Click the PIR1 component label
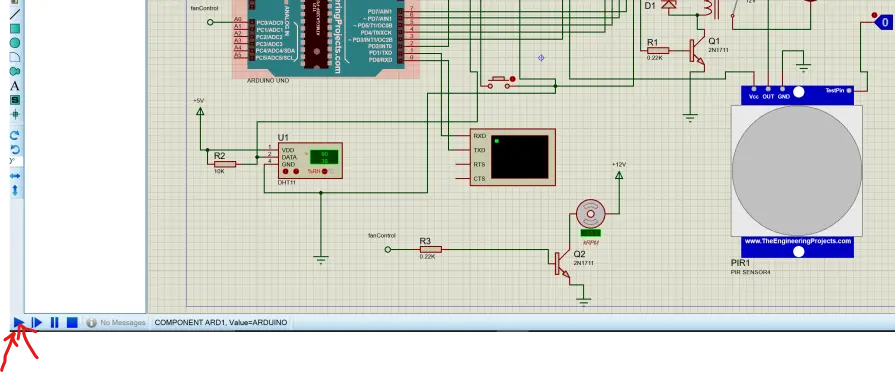 point(741,263)
